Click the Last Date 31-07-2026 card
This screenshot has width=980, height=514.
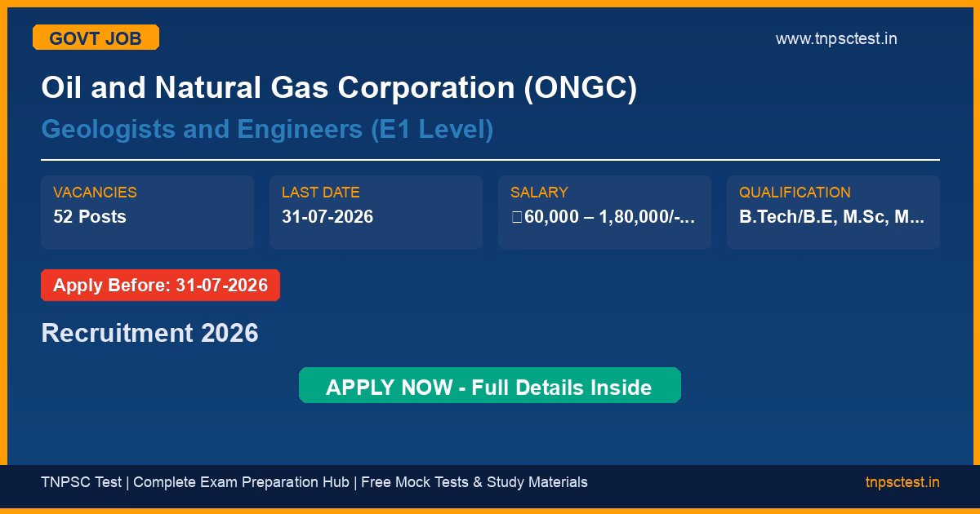coord(376,212)
